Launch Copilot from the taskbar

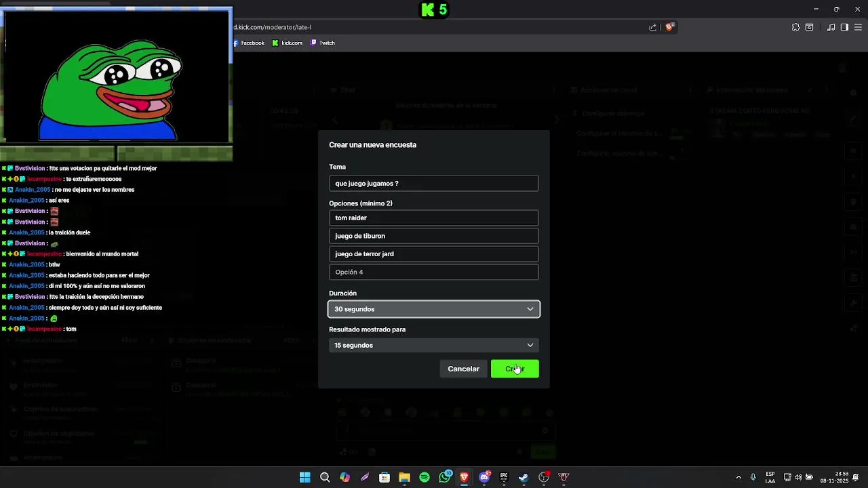pos(344,477)
